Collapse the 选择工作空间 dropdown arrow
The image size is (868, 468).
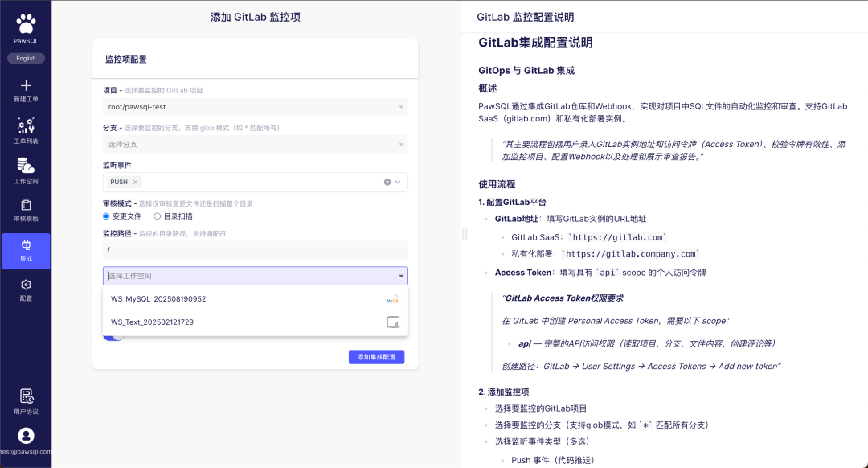tap(401, 276)
